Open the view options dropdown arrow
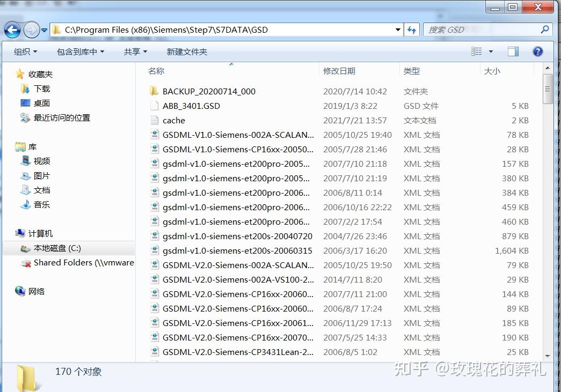The image size is (561, 392). [x=491, y=52]
